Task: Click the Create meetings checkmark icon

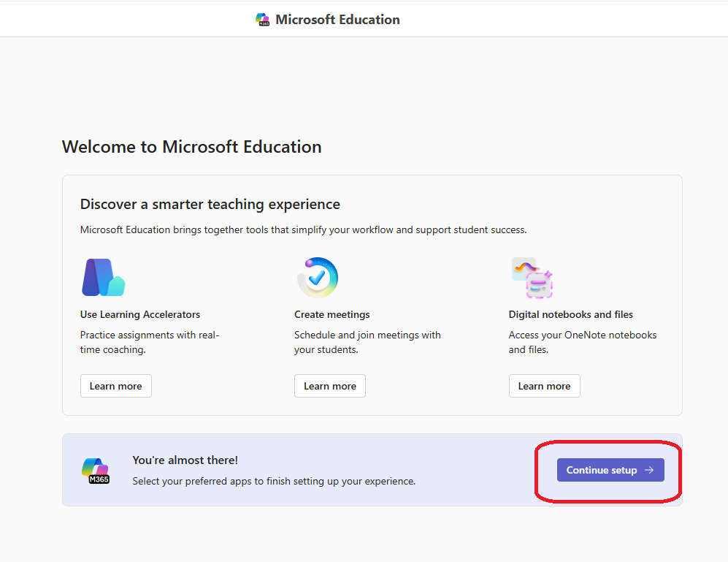Action: point(318,278)
